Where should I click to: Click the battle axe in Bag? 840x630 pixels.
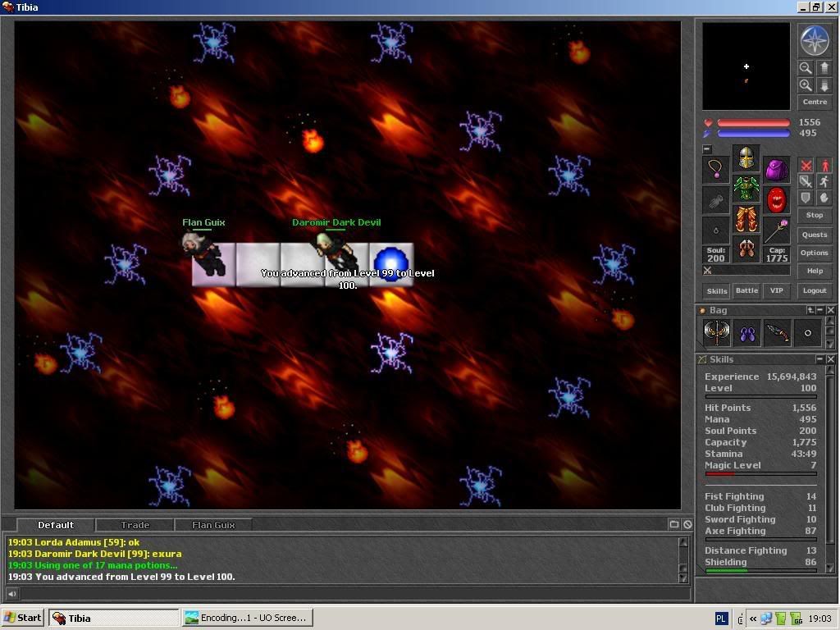point(716,333)
